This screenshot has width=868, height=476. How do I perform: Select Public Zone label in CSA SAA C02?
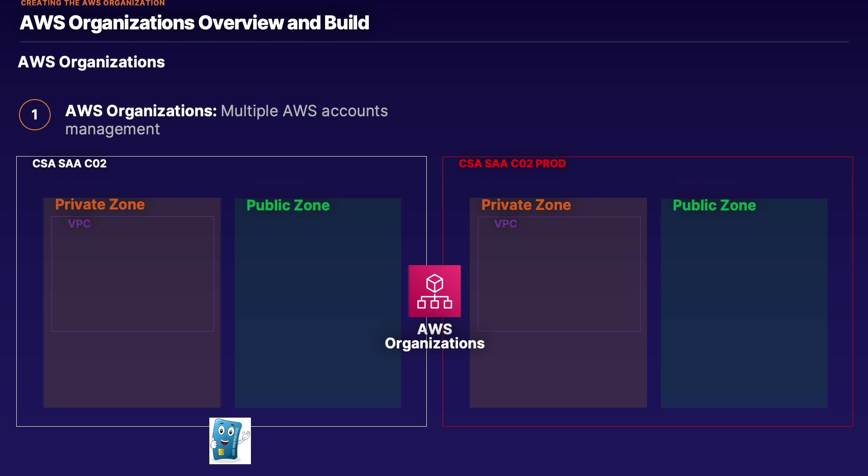pos(288,205)
